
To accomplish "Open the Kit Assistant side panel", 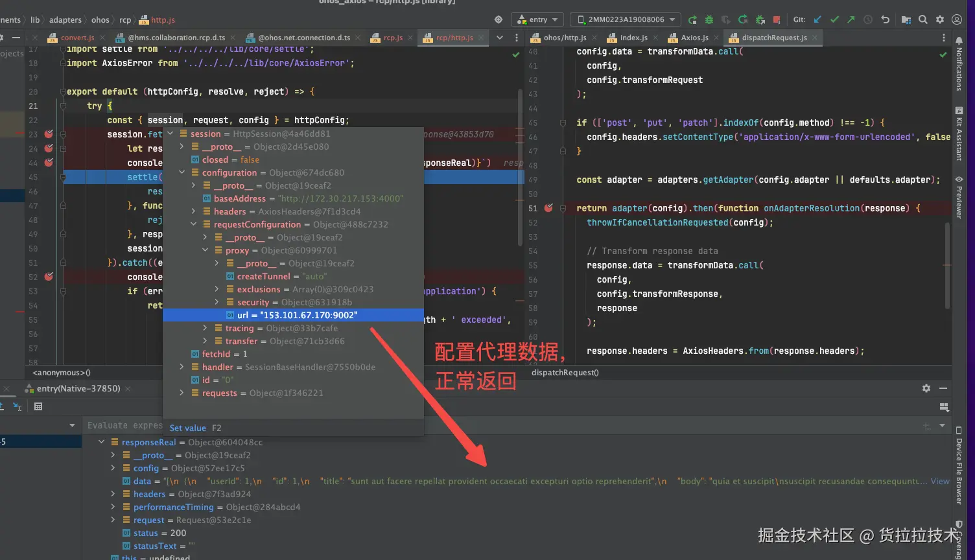I will tap(959, 134).
